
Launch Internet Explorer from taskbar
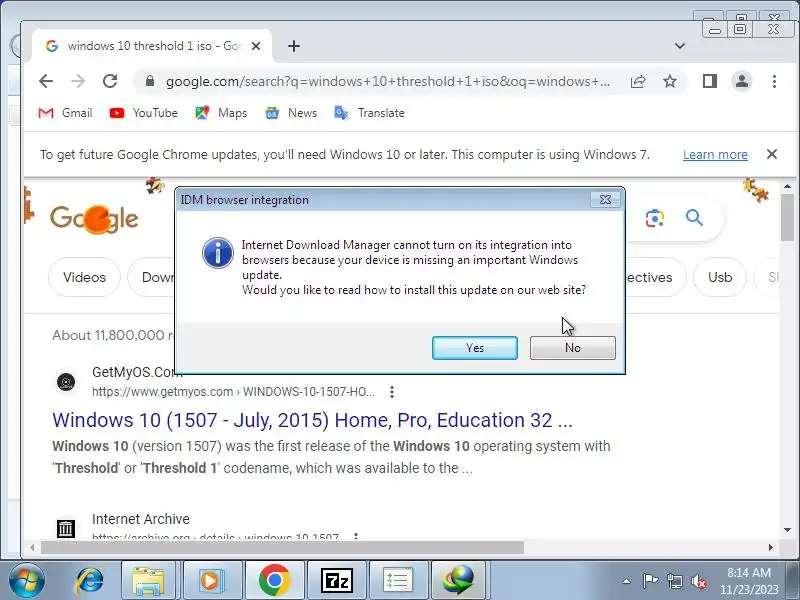click(x=90, y=581)
